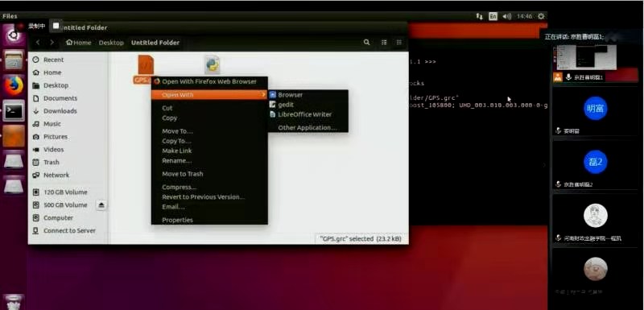Screen dimensions: 644x310
Task: Toggle the En keyboard layout indicator
Action: click(493, 16)
